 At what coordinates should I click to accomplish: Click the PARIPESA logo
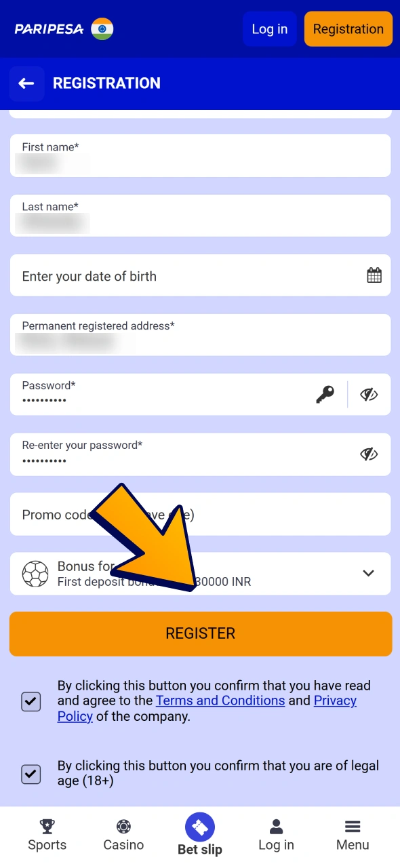pos(46,28)
